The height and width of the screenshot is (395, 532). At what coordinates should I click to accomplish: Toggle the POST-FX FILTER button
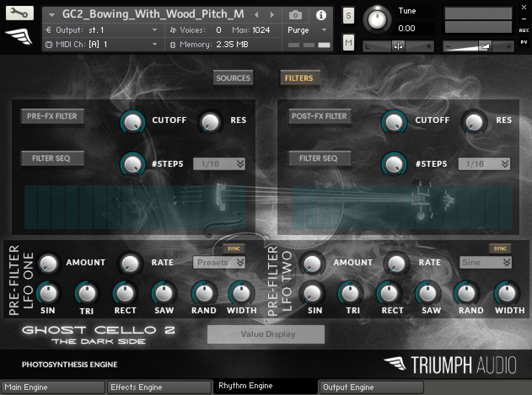[x=319, y=116]
